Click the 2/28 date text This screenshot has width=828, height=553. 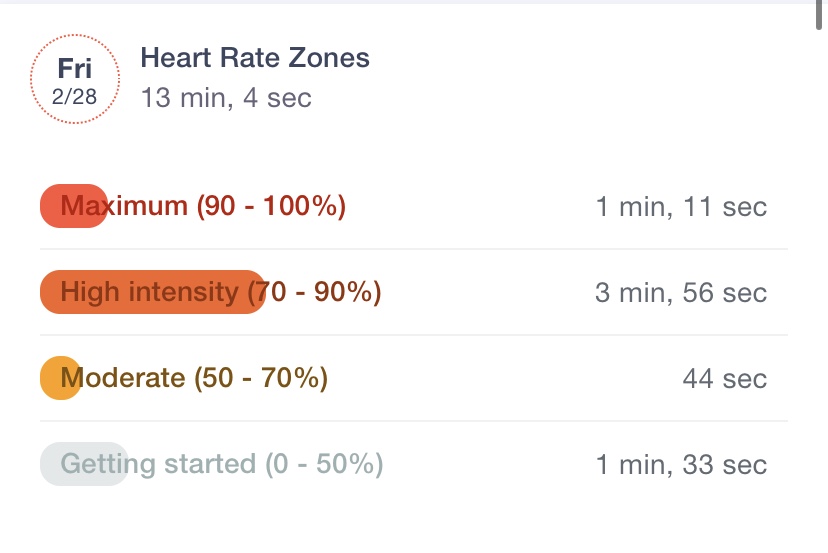point(74,97)
